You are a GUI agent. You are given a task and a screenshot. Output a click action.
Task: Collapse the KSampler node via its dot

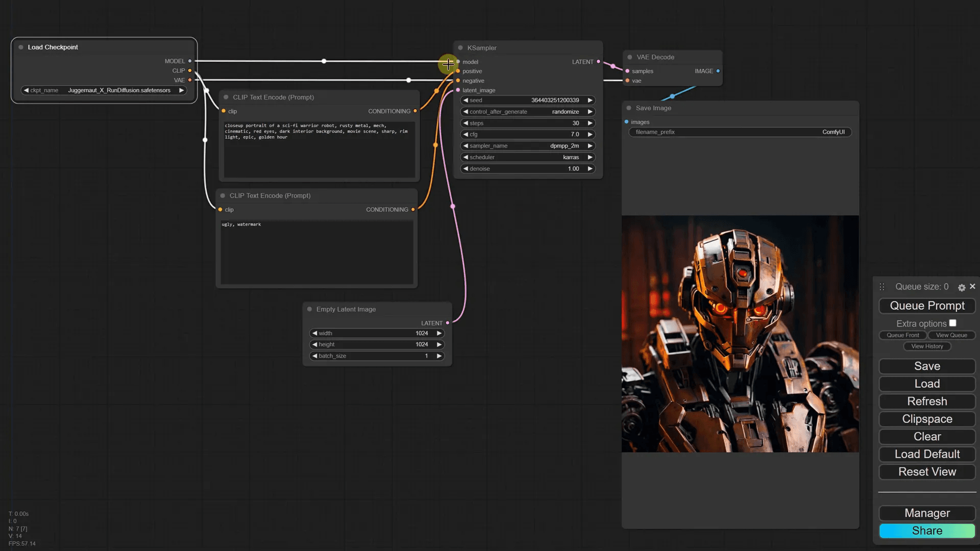pyautogui.click(x=460, y=48)
